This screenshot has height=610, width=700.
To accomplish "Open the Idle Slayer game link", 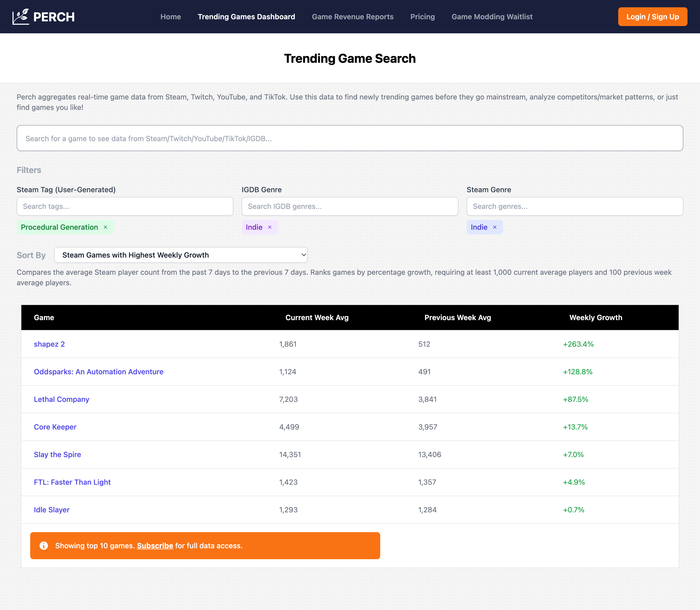I will [x=52, y=509].
